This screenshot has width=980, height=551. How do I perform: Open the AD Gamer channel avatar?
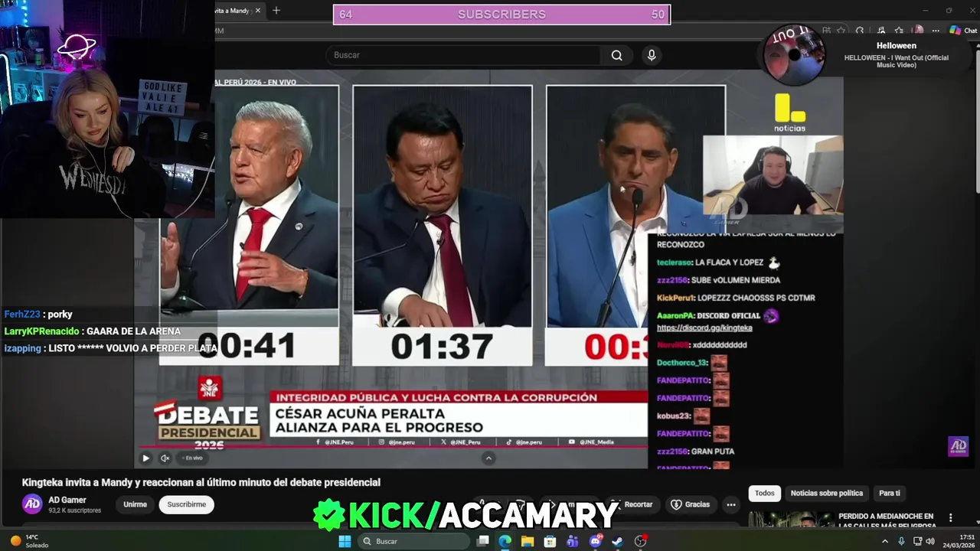32,504
